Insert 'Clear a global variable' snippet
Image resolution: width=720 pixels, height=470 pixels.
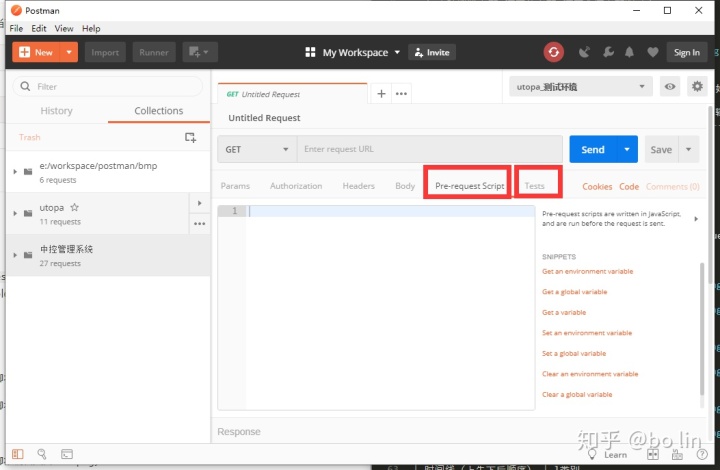577,394
